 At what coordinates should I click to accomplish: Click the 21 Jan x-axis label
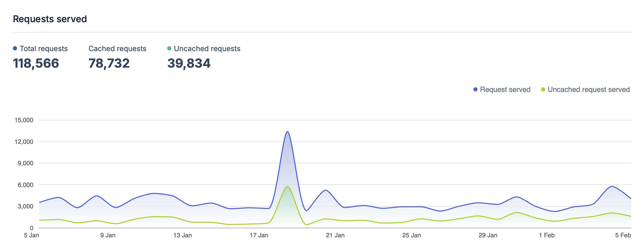(335, 235)
